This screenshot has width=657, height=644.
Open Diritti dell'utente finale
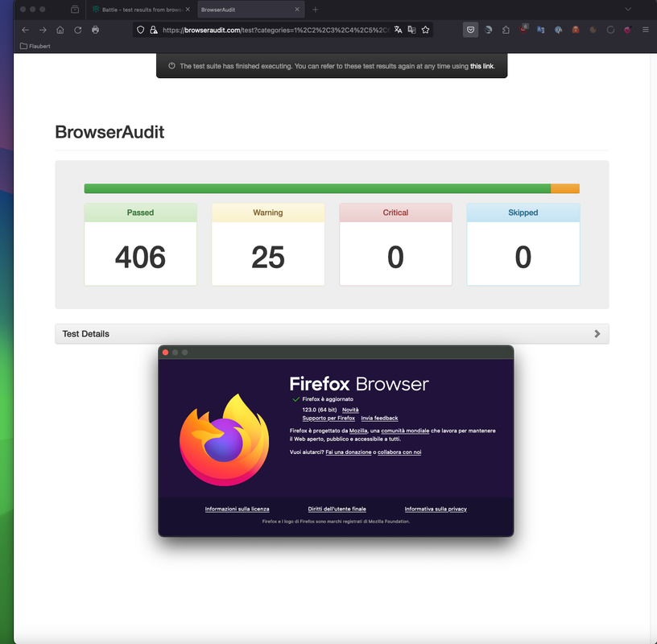pos(337,509)
